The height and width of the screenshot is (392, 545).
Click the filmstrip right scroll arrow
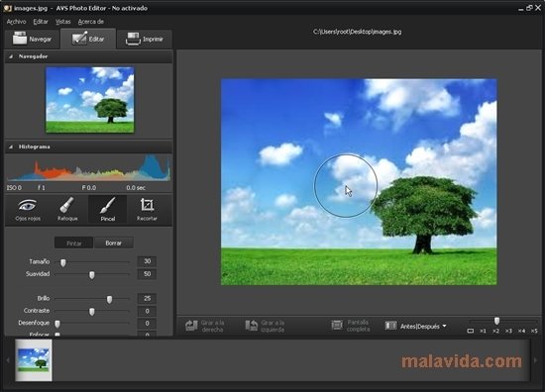(x=535, y=360)
